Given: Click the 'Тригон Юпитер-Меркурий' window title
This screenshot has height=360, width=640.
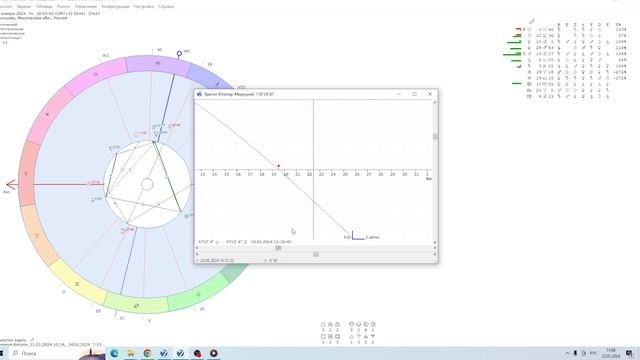Looking at the screenshot, I should click(239, 94).
